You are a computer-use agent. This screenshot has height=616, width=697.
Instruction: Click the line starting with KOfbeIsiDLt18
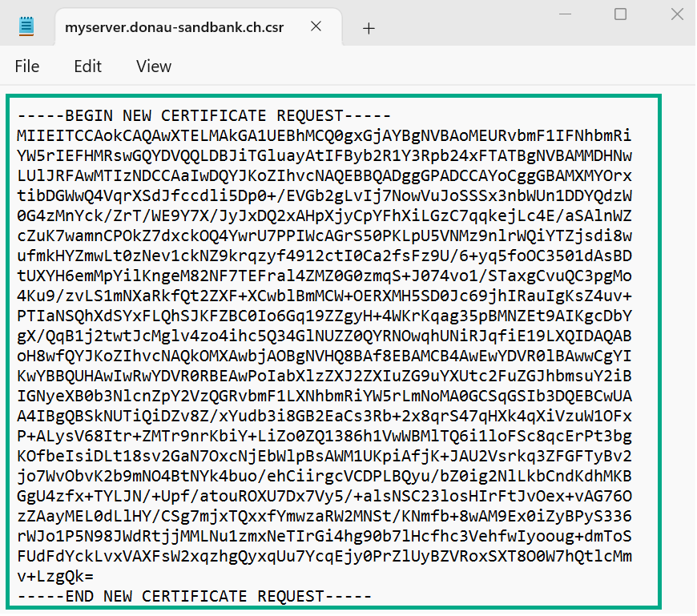(324, 456)
